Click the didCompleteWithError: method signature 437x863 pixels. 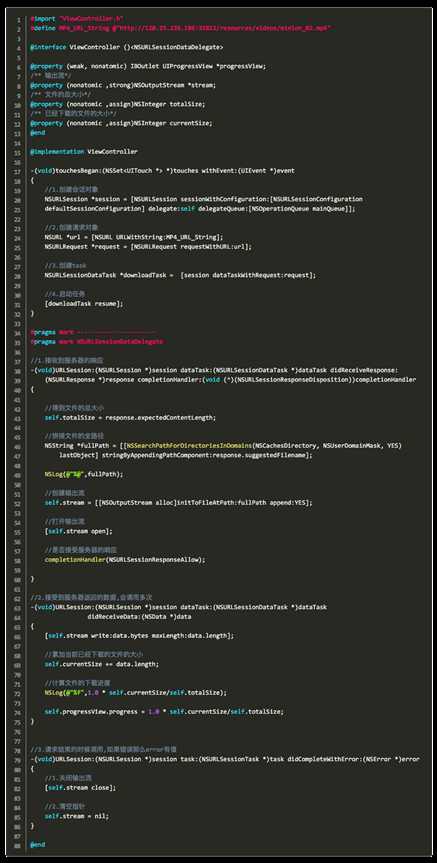pos(225,759)
